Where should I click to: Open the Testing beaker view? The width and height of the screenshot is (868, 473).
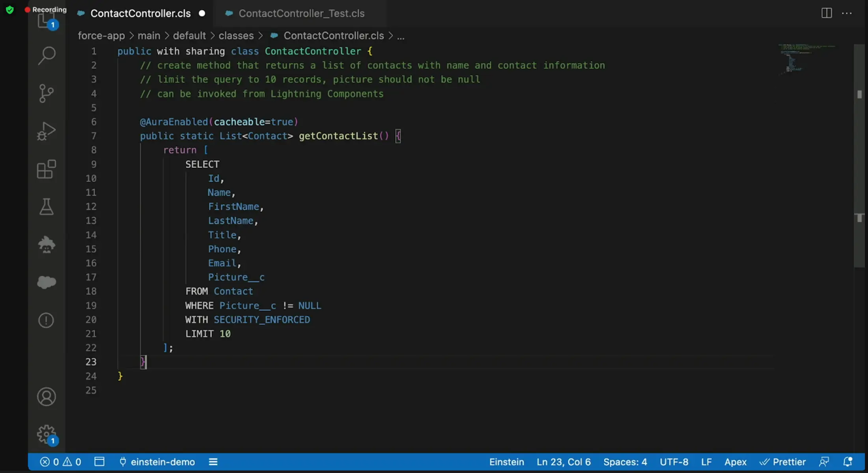point(47,207)
